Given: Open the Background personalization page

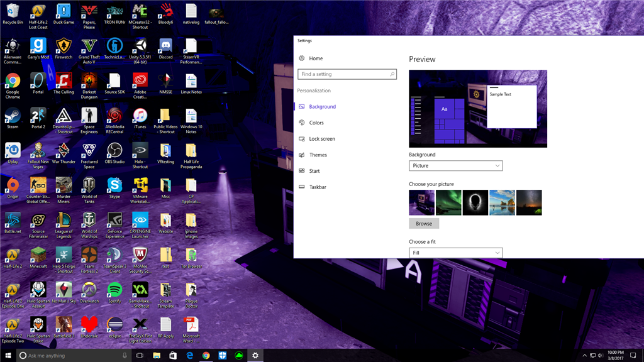Looking at the screenshot, I should [x=323, y=107].
